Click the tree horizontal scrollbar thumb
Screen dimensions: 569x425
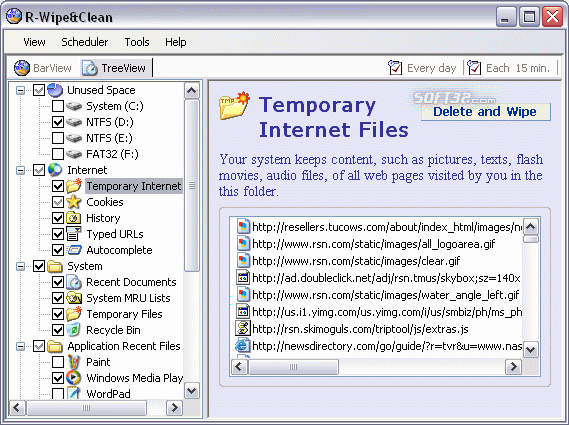86,408
